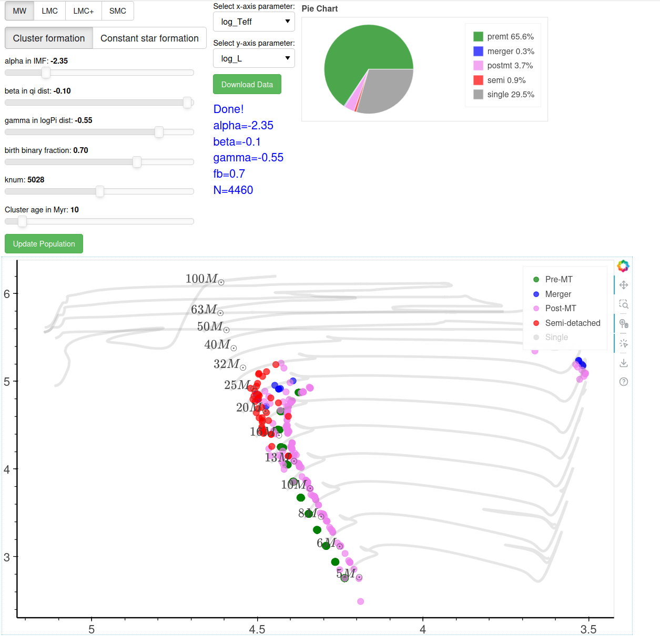This screenshot has width=660, height=644.
Task: Switch to the LMC tab
Action: click(50, 11)
